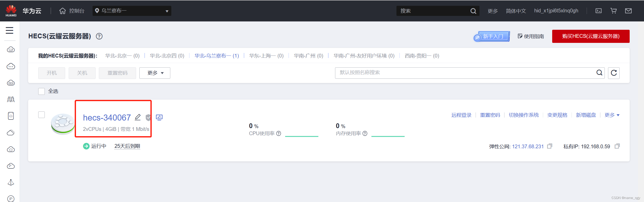Select the 华北-乌兰察布一 (1) region tab

click(x=217, y=56)
